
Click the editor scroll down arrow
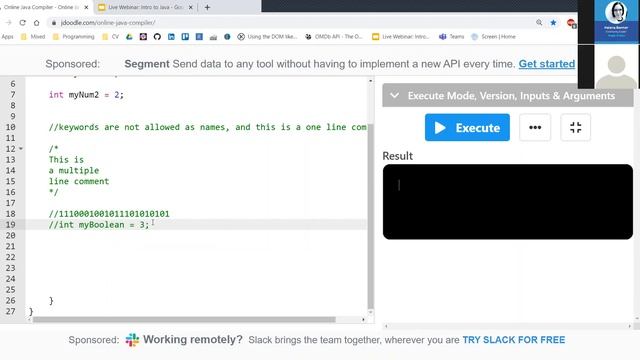coord(371,312)
